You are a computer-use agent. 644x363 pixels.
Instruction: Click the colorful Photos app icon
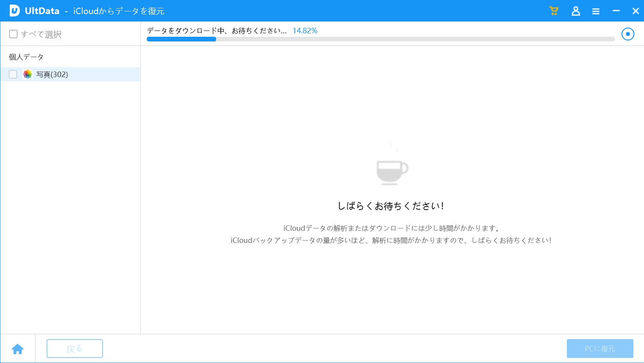click(x=27, y=74)
